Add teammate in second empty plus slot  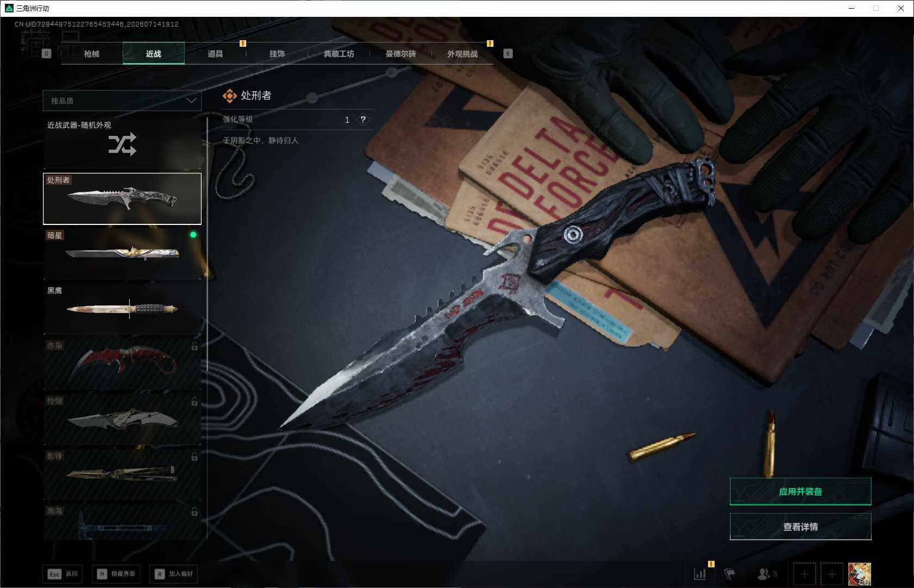pyautogui.click(x=831, y=574)
